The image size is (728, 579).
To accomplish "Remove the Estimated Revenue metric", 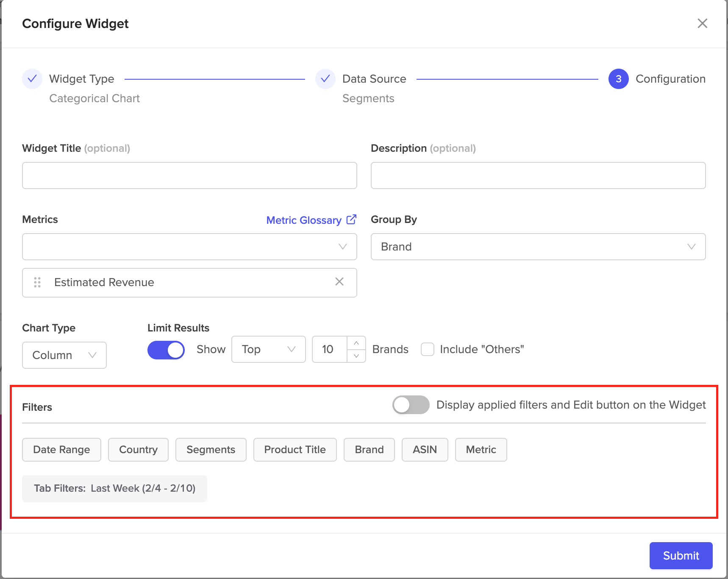I will [339, 281].
